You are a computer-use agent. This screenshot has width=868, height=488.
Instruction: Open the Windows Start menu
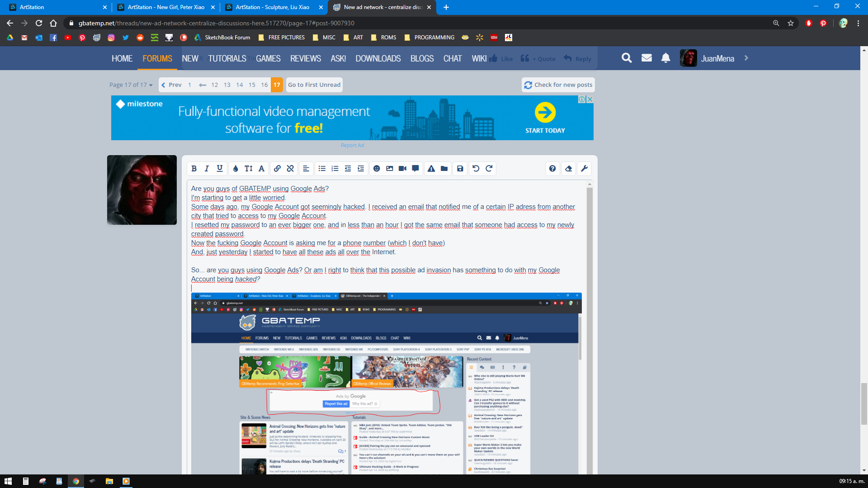pyautogui.click(x=8, y=481)
